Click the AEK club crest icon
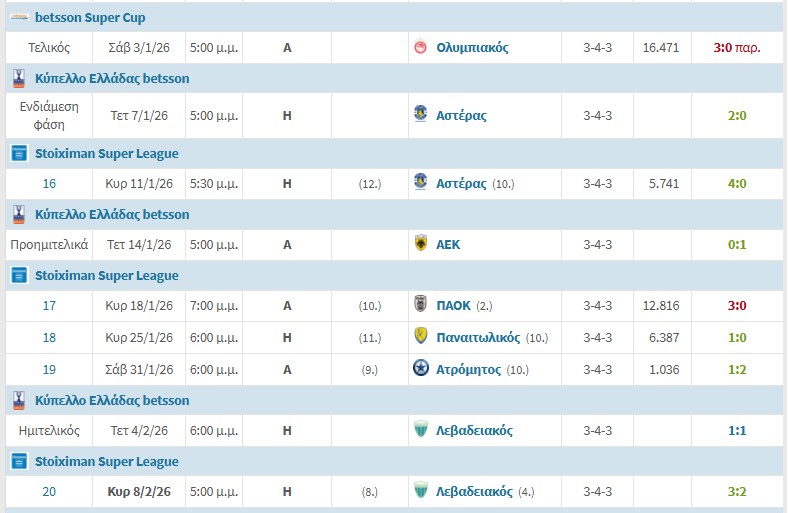The width and height of the screenshot is (788, 513). coord(421,244)
